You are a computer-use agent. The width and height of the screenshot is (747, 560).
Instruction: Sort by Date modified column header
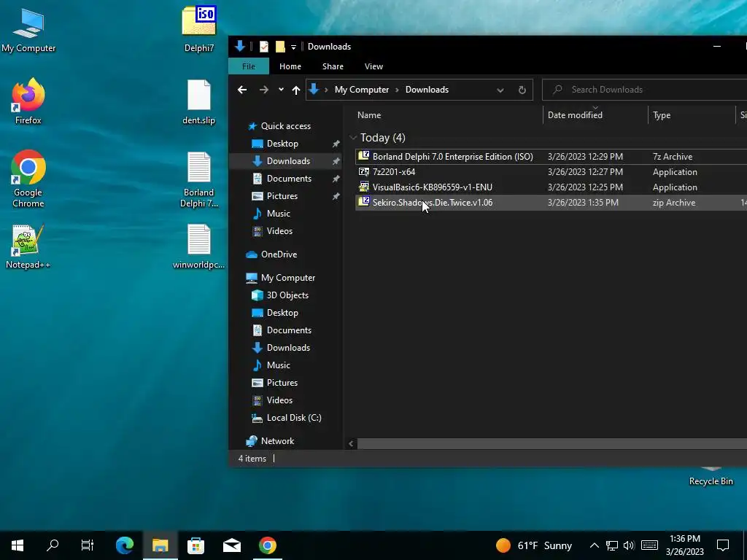595,114
